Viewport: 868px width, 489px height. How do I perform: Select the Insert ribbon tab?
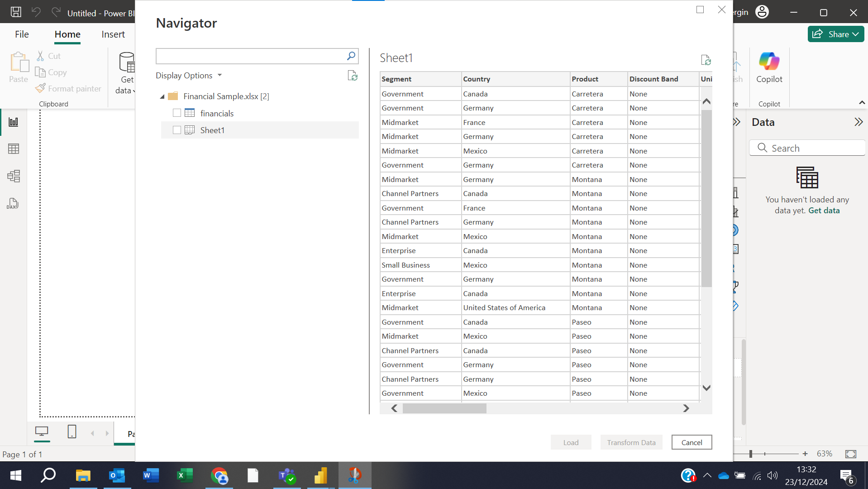pyautogui.click(x=113, y=34)
